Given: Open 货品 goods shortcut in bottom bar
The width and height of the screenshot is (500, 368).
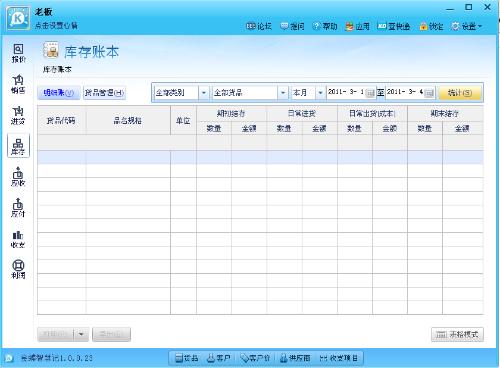Looking at the screenshot, I should click(x=187, y=358).
